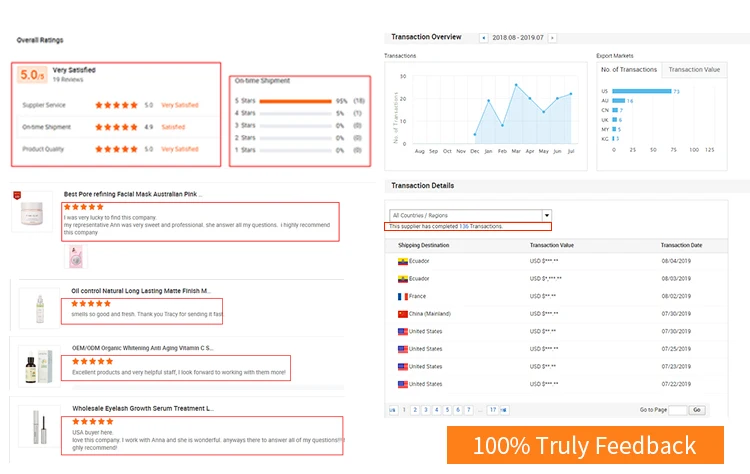Click the France flag icon
The image size is (750, 474).
403,297
